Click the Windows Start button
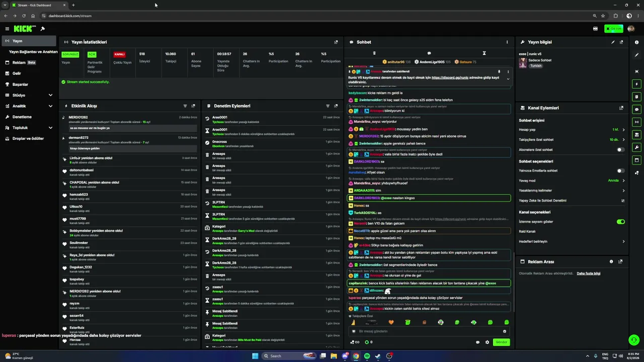This screenshot has height=362, width=644. [x=255, y=356]
